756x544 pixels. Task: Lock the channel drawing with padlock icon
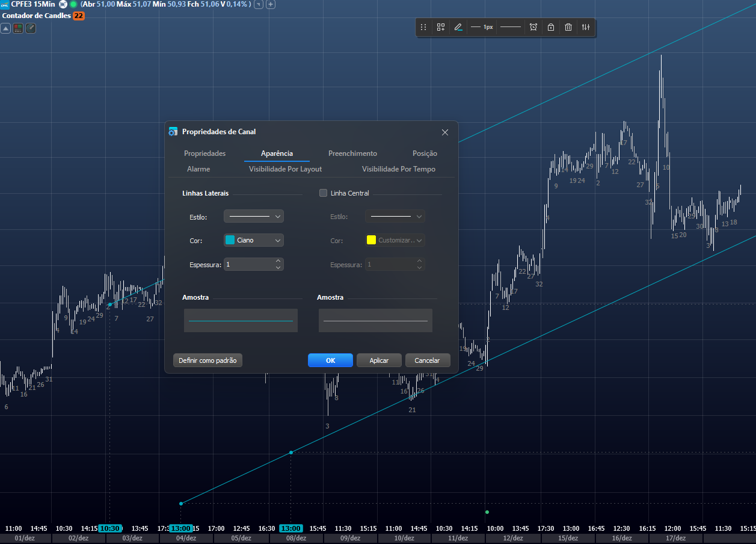(x=550, y=27)
